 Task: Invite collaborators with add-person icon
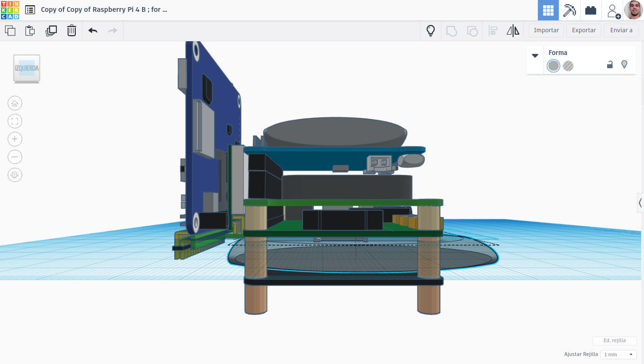[614, 11]
